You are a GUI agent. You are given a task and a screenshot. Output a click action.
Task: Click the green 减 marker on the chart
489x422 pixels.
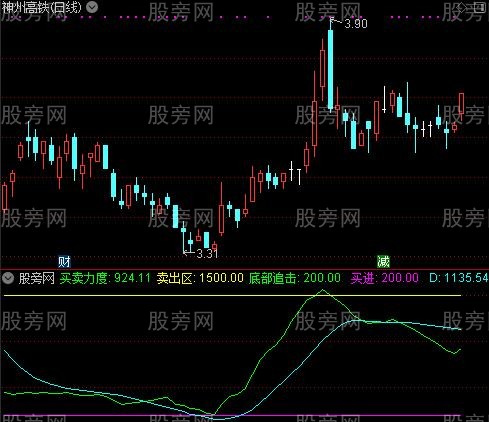click(383, 262)
